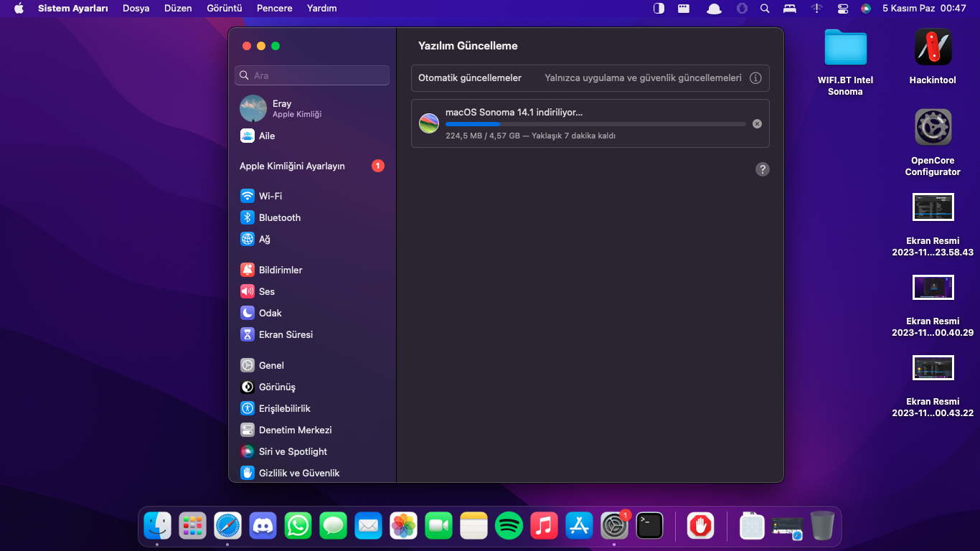Click the info icon for Otomatik güncellemeler
The height and width of the screenshot is (551, 980).
pos(755,78)
